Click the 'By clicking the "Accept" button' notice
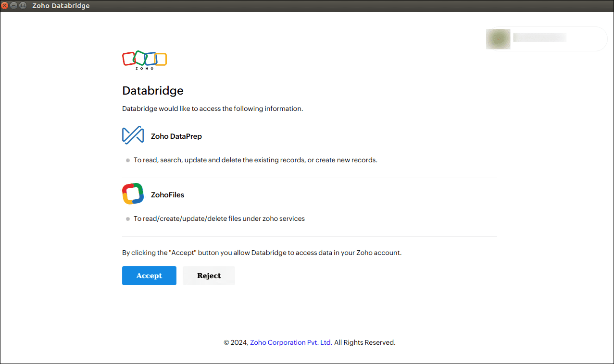Viewport: 614px width, 364px height. (x=262, y=253)
